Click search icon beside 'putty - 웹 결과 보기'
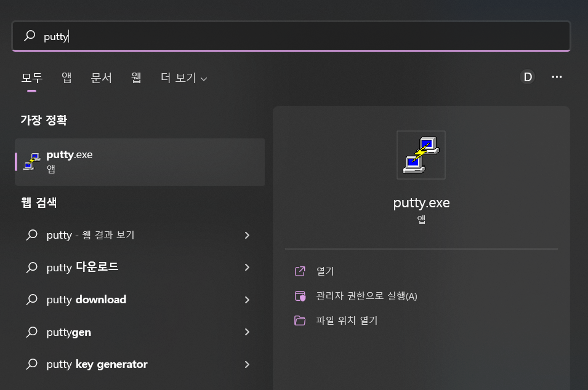 [32, 235]
